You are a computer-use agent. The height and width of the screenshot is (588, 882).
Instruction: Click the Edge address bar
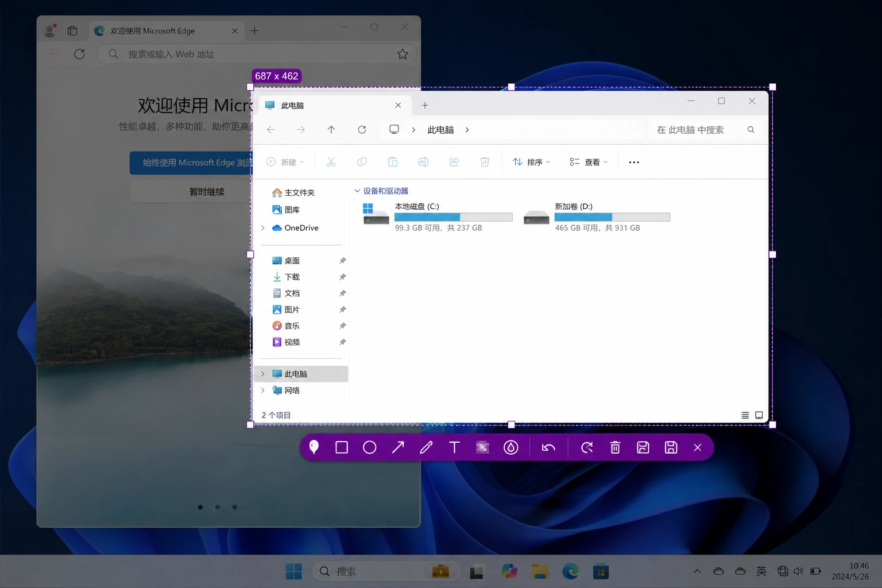[x=256, y=54]
